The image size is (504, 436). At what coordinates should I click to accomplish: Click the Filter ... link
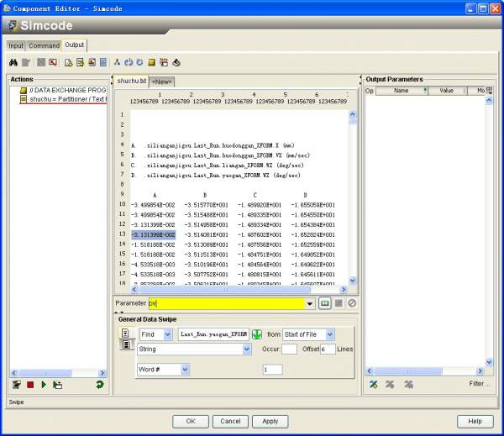tap(480, 384)
